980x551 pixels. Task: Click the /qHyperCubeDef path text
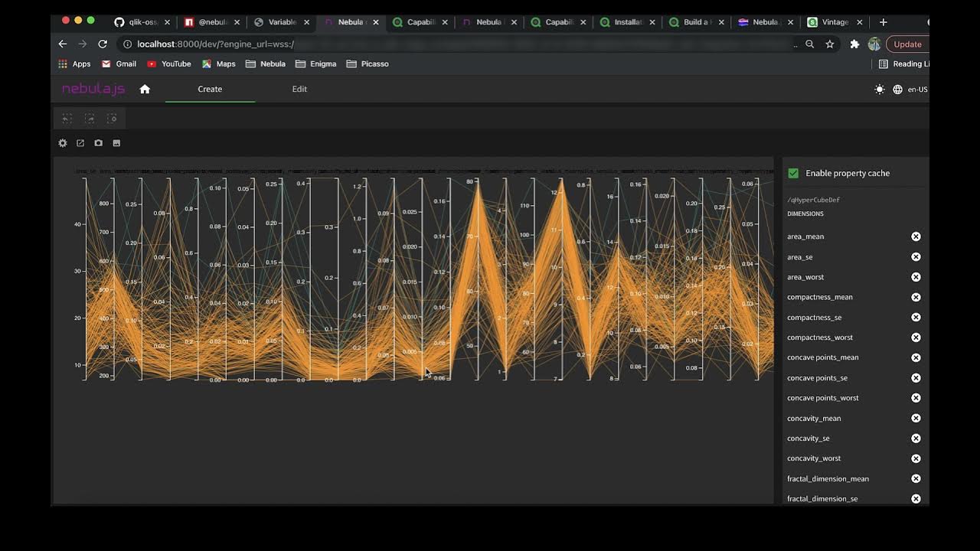[x=813, y=201]
